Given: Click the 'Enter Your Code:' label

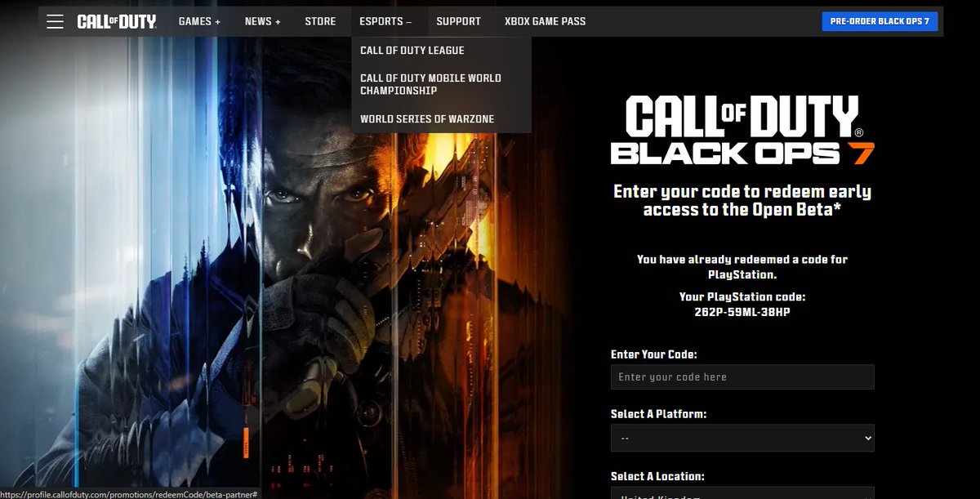Looking at the screenshot, I should coord(653,354).
